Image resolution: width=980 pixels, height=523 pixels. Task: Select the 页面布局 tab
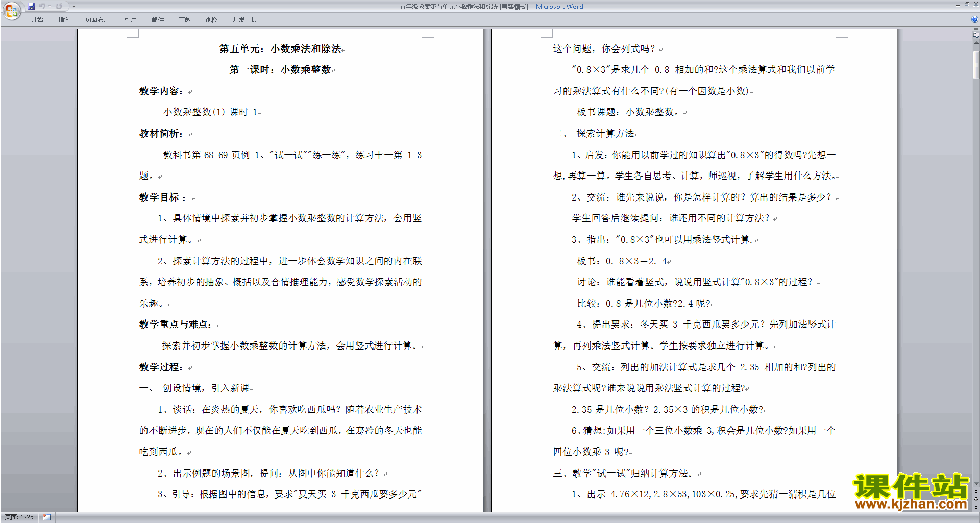[97, 19]
